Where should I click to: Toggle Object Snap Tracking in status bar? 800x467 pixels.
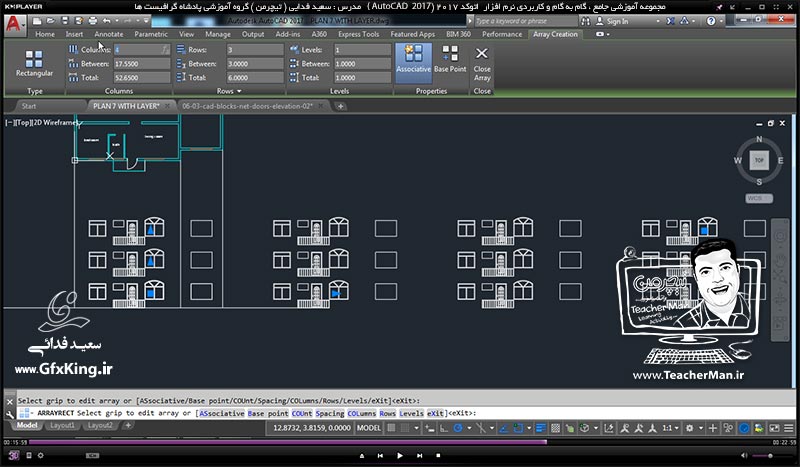pos(504,428)
